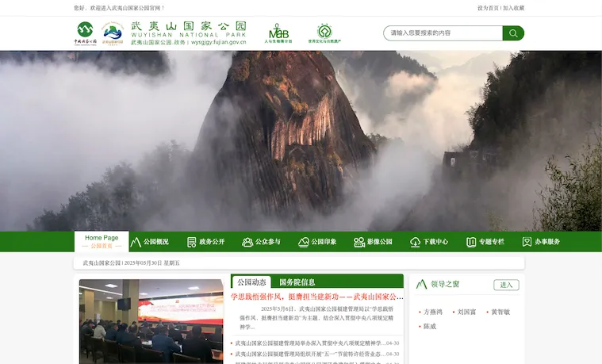Click the people icon beside 公众参与

click(x=247, y=242)
